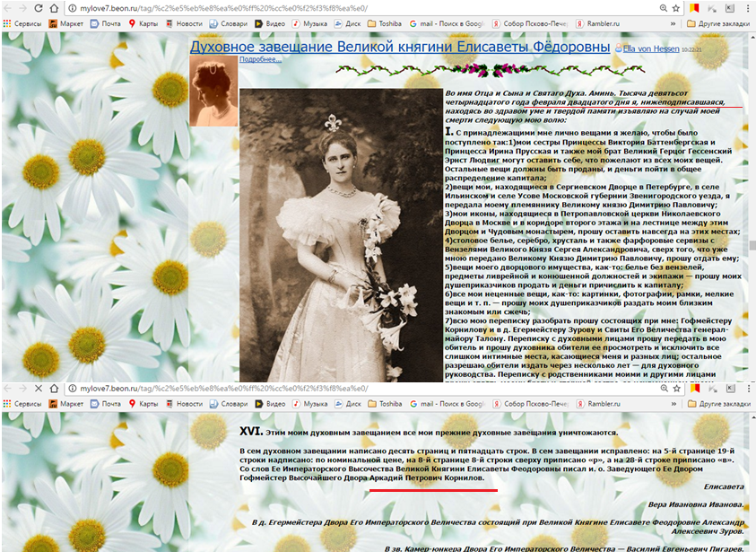
Task: Click zoom magnifier icon in lower address bar
Action: 664,388
